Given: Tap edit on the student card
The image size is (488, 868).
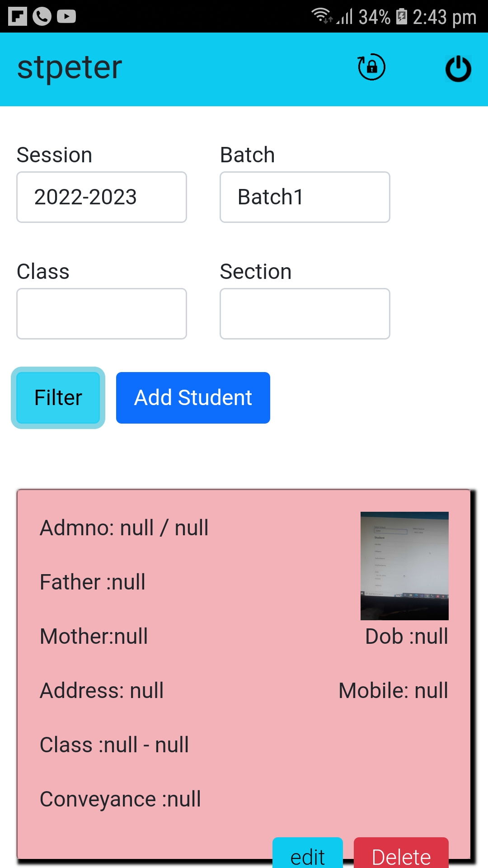Looking at the screenshot, I should click(x=308, y=854).
